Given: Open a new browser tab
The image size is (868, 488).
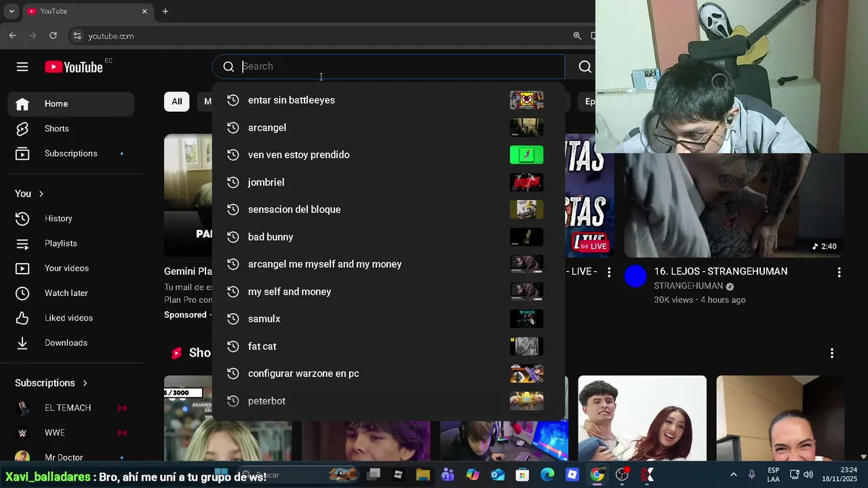Looking at the screenshot, I should [x=165, y=12].
